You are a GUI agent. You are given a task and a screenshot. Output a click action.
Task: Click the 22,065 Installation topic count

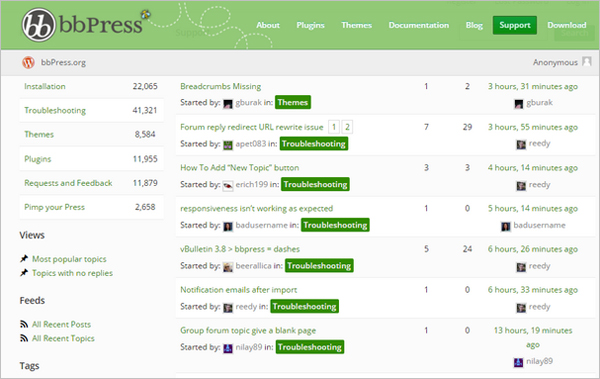click(145, 86)
